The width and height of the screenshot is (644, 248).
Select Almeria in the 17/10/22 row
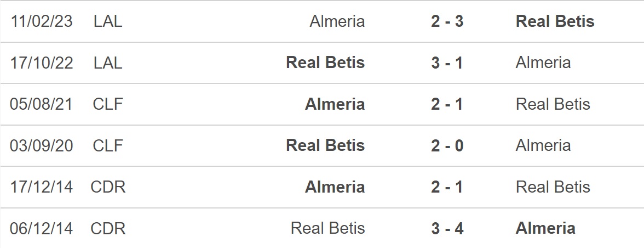[x=543, y=63]
